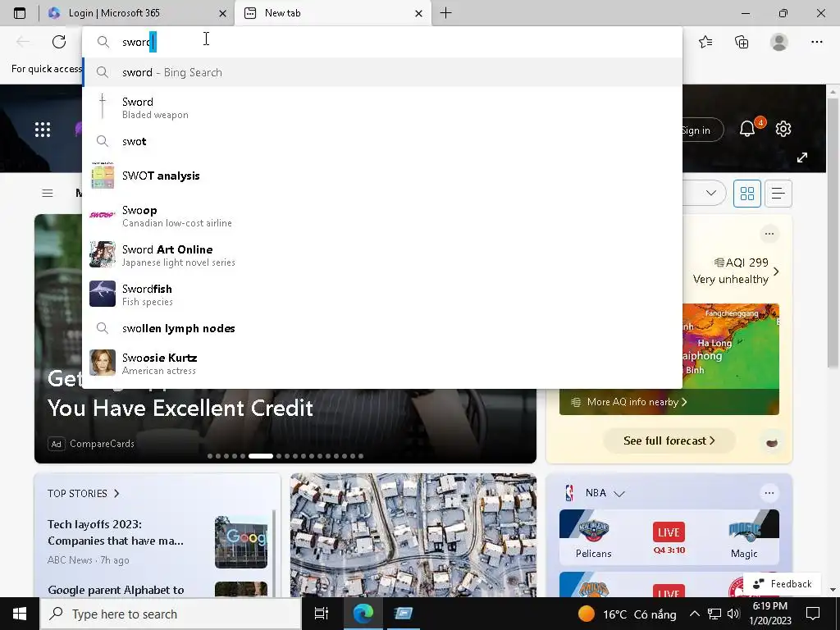Viewport: 840px width, 630px height.
Task: Open the tab actions menu icon
Action: [x=20, y=13]
